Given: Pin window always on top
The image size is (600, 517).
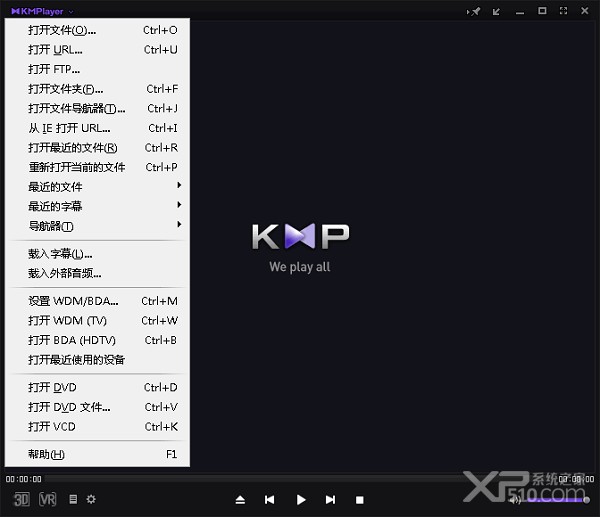Looking at the screenshot, I should (x=473, y=11).
